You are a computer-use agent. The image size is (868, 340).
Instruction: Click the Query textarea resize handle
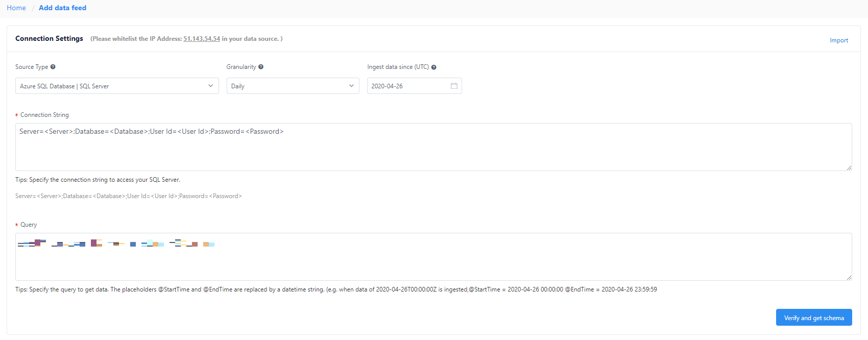click(x=849, y=277)
